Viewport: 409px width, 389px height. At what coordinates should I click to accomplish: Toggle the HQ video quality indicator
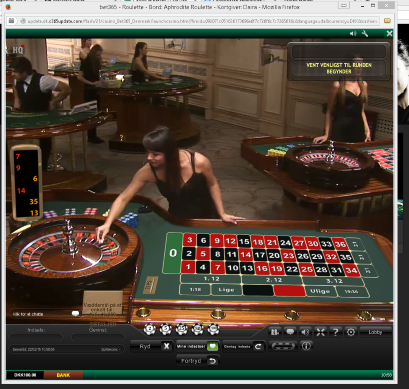click(17, 50)
